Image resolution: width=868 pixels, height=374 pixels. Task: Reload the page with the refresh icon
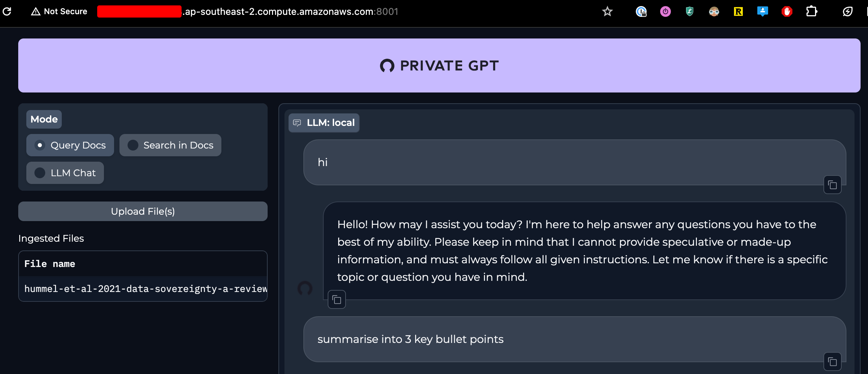pos(7,11)
